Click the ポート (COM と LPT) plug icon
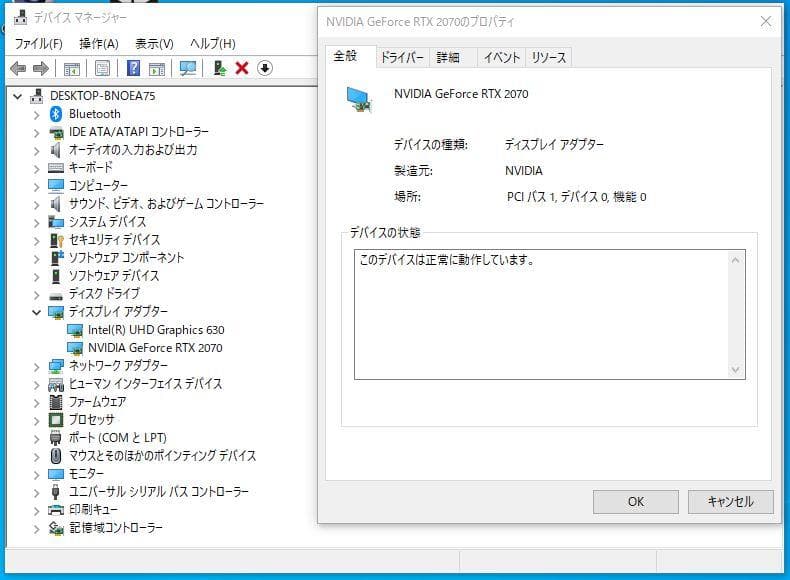Screen dimensions: 790x580 pos(56,437)
